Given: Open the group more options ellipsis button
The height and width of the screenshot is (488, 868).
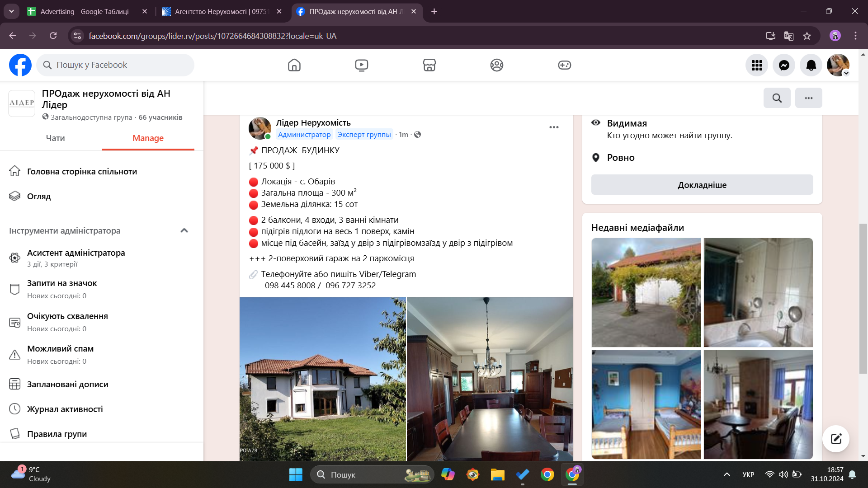Looking at the screenshot, I should [808, 98].
